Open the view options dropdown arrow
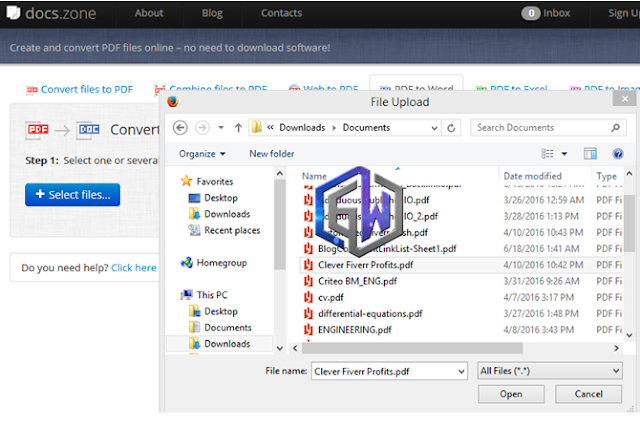Image resolution: width=640 pixels, height=448 pixels. click(x=564, y=154)
